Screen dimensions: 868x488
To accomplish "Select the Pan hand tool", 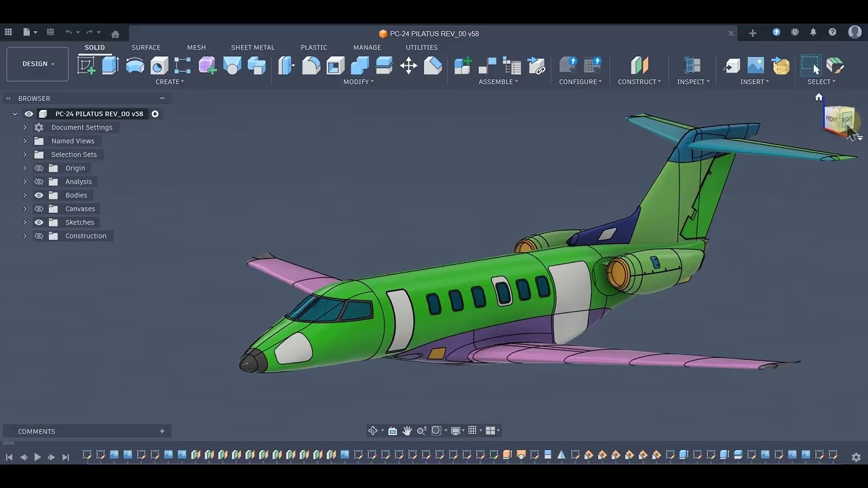I will tap(407, 430).
